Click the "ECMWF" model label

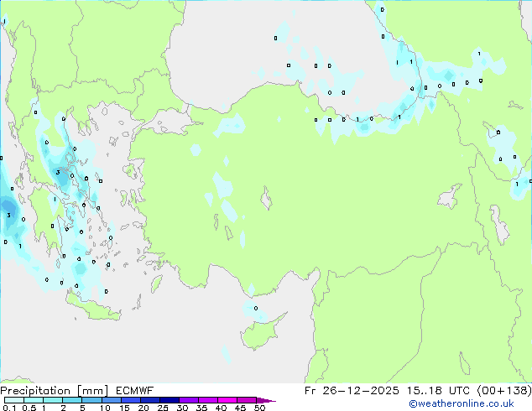pos(135,391)
